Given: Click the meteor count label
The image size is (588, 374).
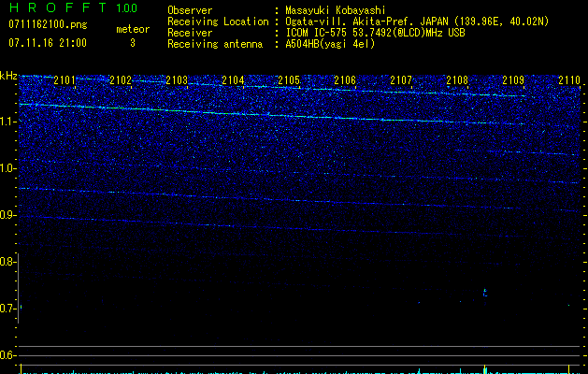Looking at the screenshot, I should pos(132,29).
